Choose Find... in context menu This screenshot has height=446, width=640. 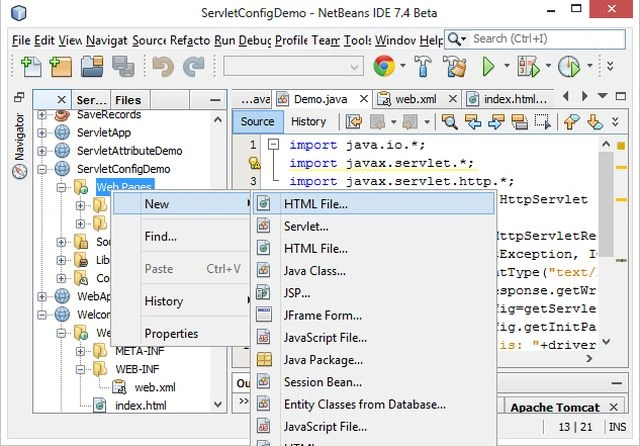(x=182, y=236)
